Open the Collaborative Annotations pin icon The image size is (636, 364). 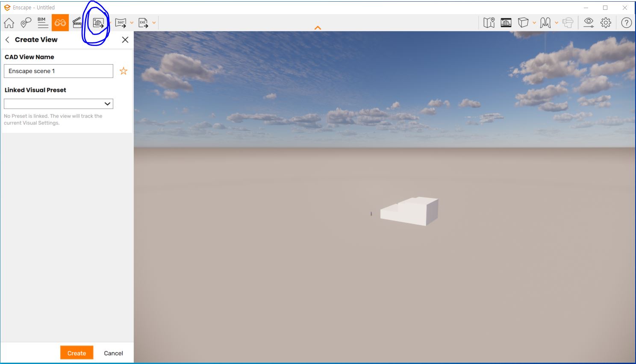click(26, 23)
